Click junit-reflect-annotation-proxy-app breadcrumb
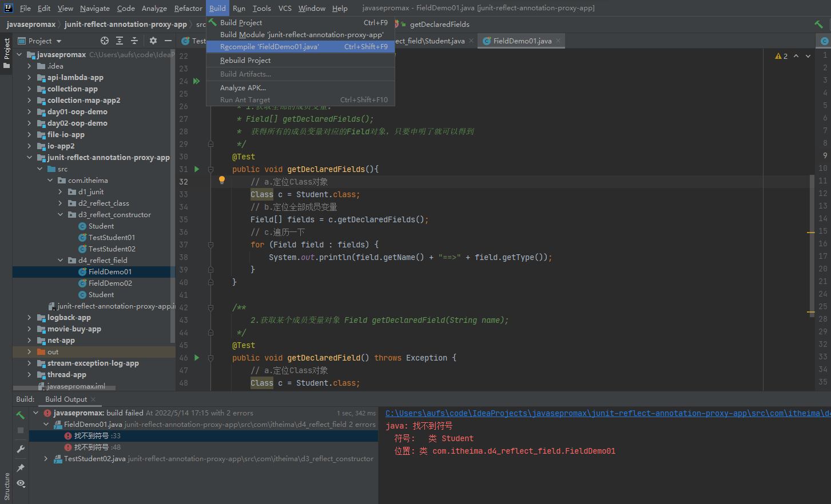Viewport: 831px width, 504px height. (x=125, y=24)
